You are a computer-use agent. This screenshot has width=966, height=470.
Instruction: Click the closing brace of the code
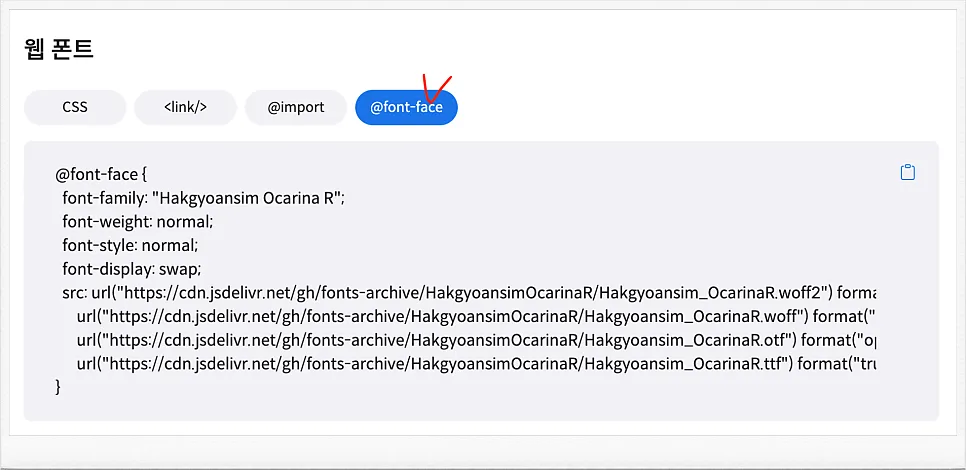point(59,387)
